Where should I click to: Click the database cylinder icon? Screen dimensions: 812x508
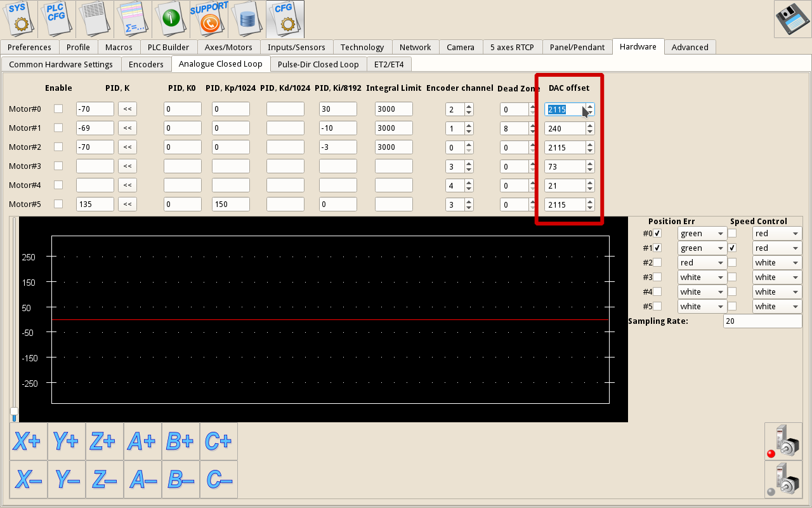[247, 19]
